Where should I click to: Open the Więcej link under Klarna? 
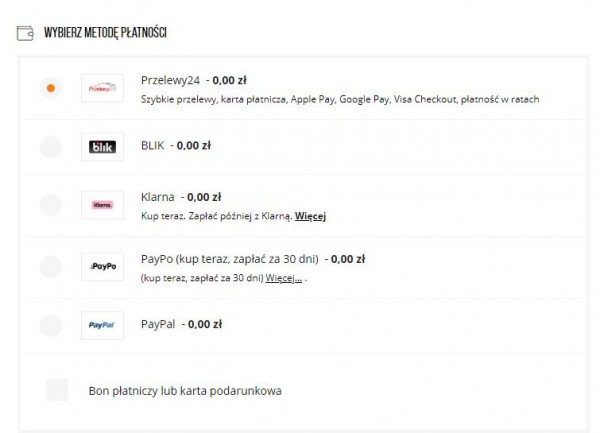point(311,216)
